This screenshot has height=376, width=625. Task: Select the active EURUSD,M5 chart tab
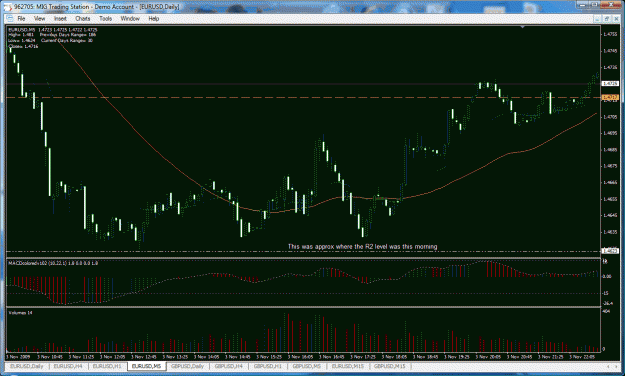[x=146, y=366]
